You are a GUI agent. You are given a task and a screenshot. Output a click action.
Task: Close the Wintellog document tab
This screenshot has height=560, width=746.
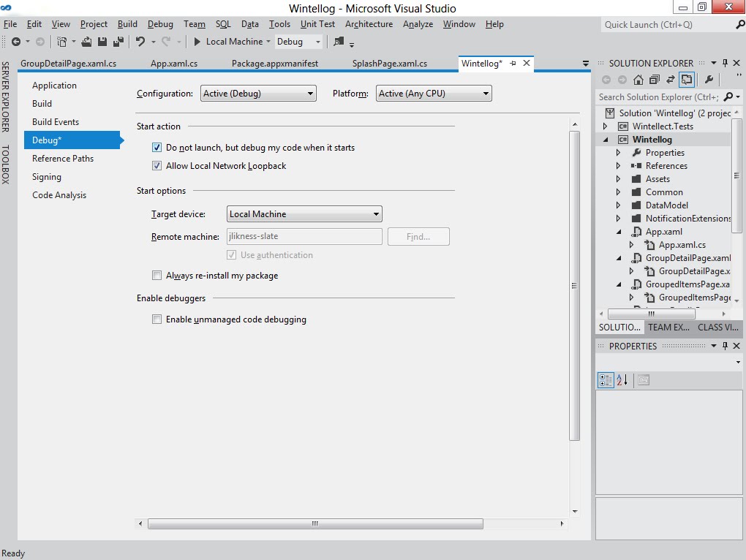point(526,63)
